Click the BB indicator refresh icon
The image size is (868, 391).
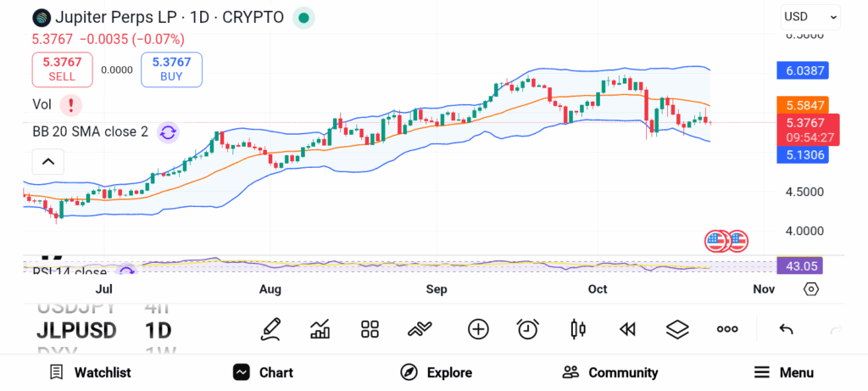(168, 131)
